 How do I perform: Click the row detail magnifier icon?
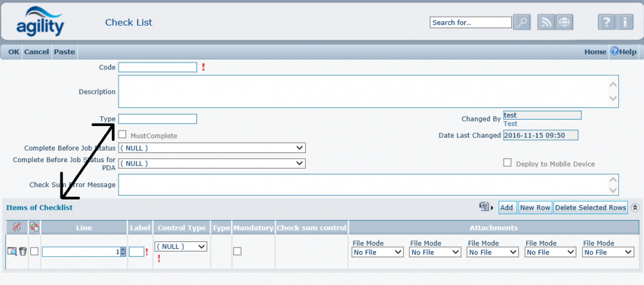coord(12,252)
